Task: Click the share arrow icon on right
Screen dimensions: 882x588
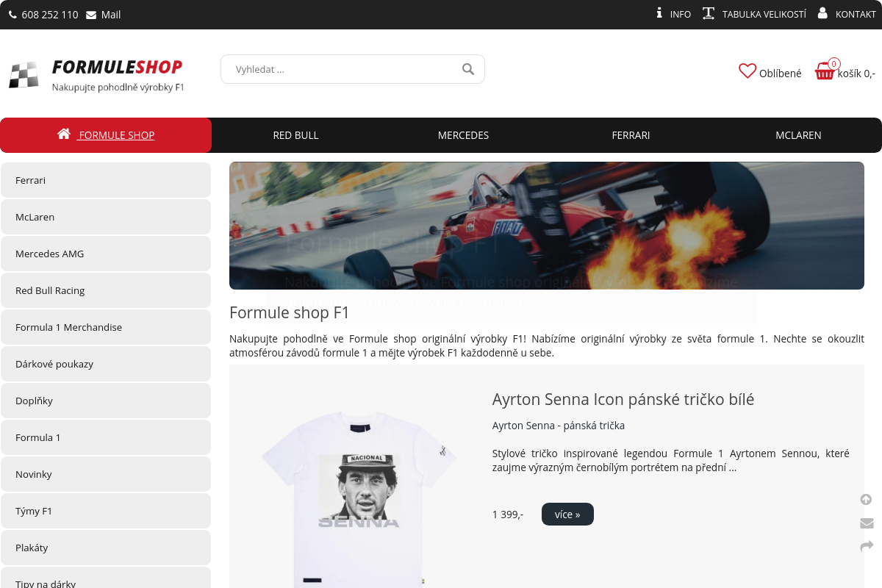Action: pyautogui.click(x=867, y=546)
